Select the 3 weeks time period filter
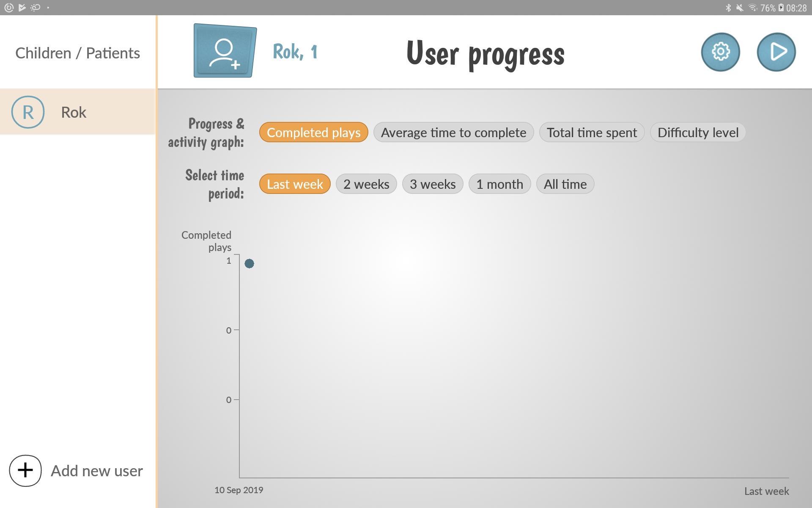This screenshot has width=812, height=508. click(x=433, y=184)
